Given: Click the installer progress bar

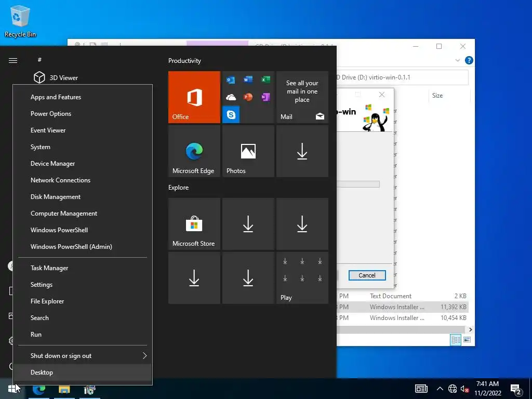Looking at the screenshot, I should [x=358, y=184].
